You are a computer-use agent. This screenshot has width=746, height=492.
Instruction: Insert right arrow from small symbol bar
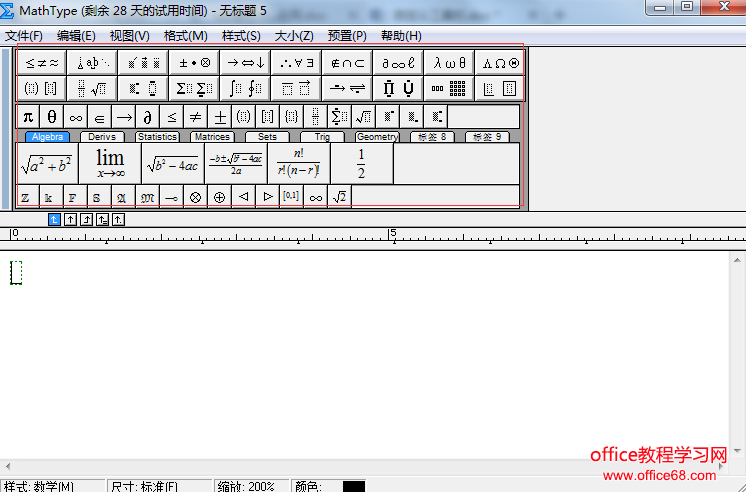pyautogui.click(x=124, y=117)
